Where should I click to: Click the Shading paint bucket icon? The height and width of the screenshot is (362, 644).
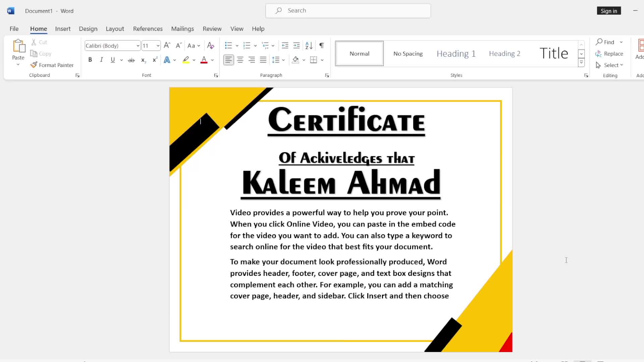click(x=296, y=60)
